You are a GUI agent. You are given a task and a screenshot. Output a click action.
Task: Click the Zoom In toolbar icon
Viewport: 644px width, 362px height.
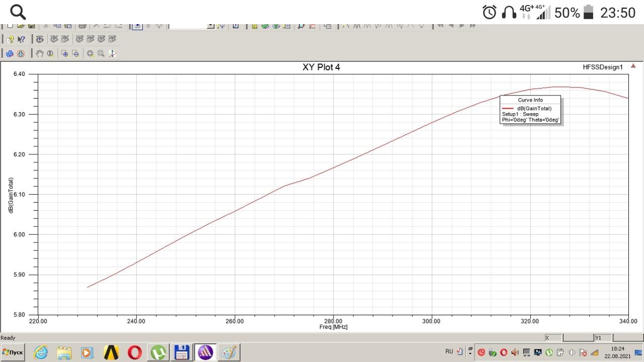pos(65,53)
